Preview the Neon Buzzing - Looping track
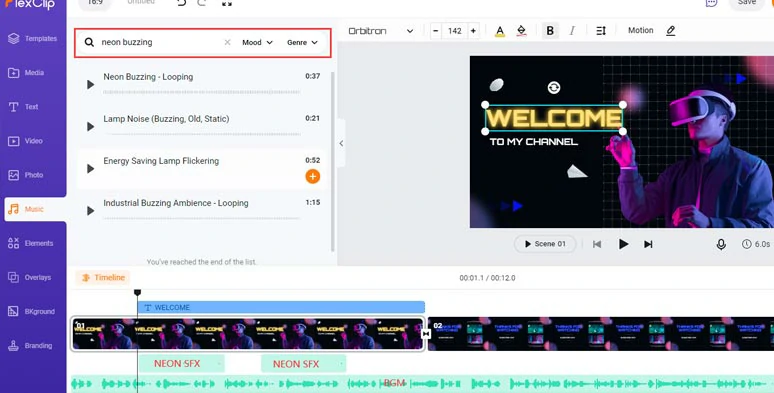The width and height of the screenshot is (774, 393). click(90, 84)
